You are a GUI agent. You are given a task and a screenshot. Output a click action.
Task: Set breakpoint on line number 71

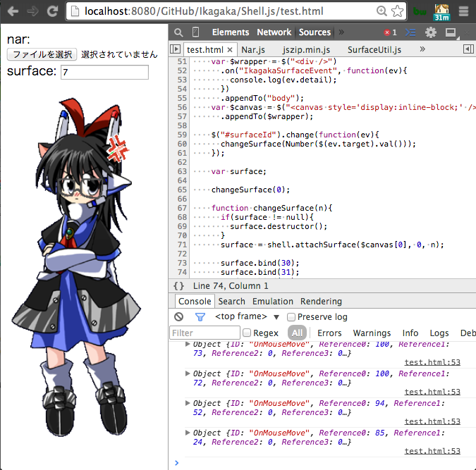(182, 245)
